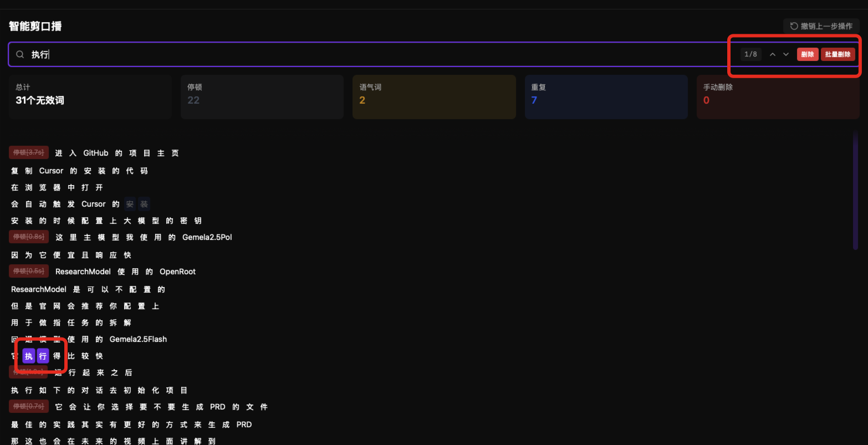Toggle the 停顿[3.7s] pause tag
This screenshot has height=445, width=868.
(x=29, y=152)
